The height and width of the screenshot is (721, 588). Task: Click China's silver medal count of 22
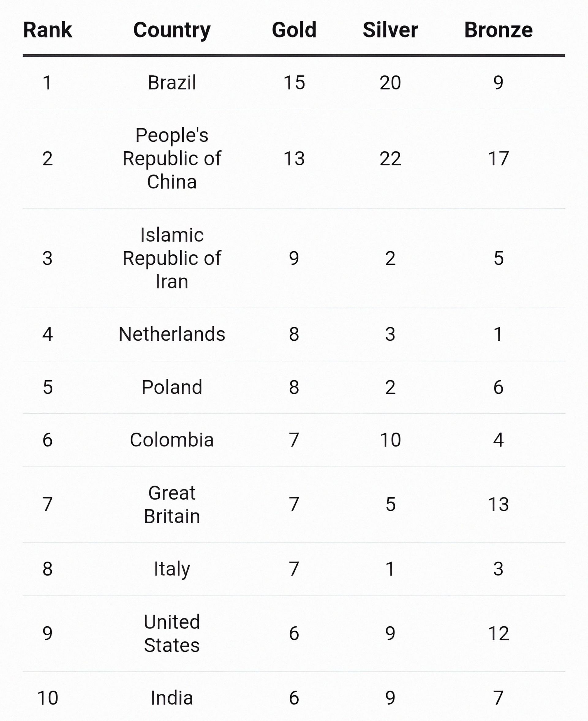click(x=390, y=159)
